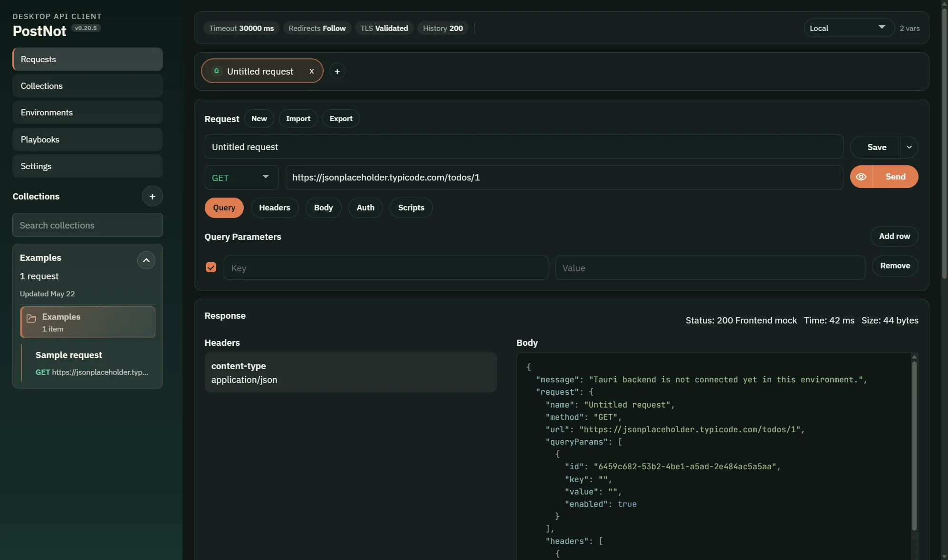Open Playbooks in the sidebar
Viewport: 948px width, 560px height.
click(87, 140)
